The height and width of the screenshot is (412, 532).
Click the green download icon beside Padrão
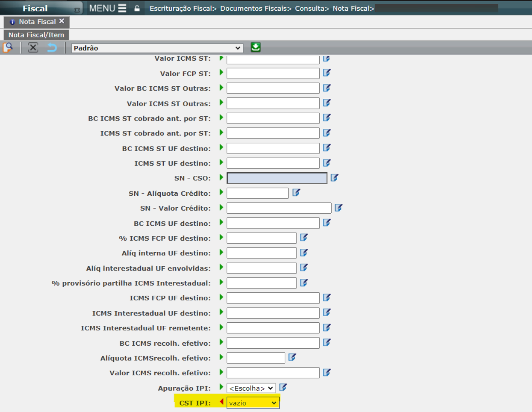pyautogui.click(x=255, y=47)
